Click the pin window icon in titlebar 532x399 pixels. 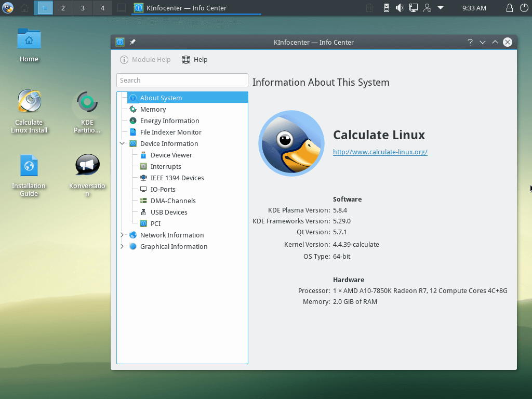[132, 42]
